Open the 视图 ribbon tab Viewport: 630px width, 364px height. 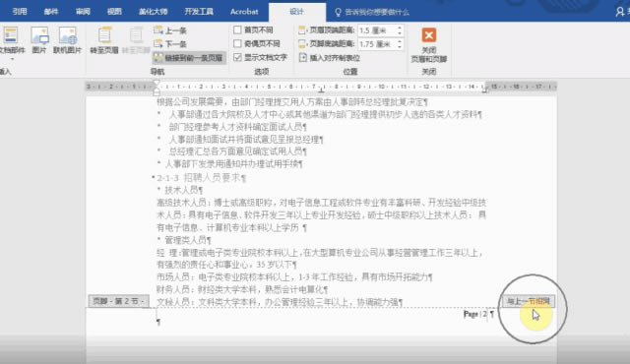pos(114,12)
